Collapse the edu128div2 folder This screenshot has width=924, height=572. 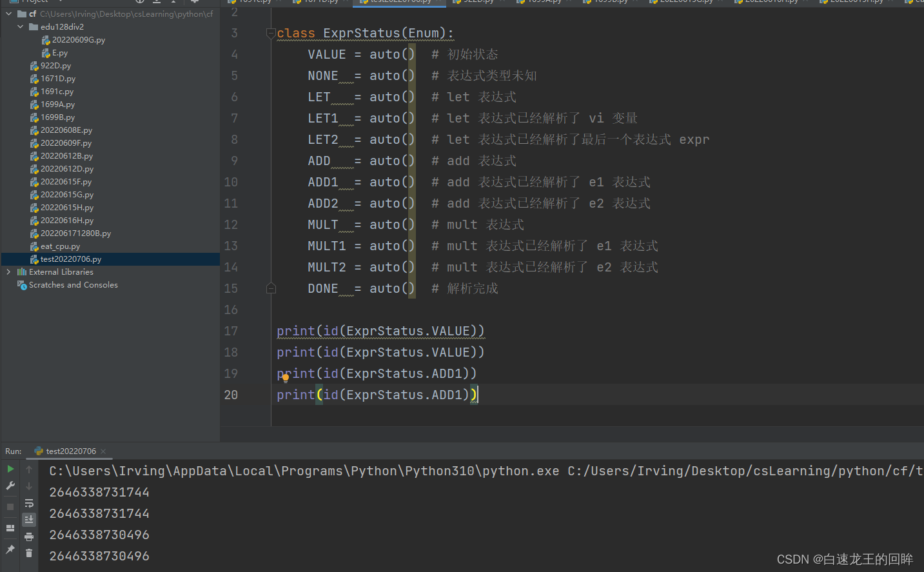[20, 26]
